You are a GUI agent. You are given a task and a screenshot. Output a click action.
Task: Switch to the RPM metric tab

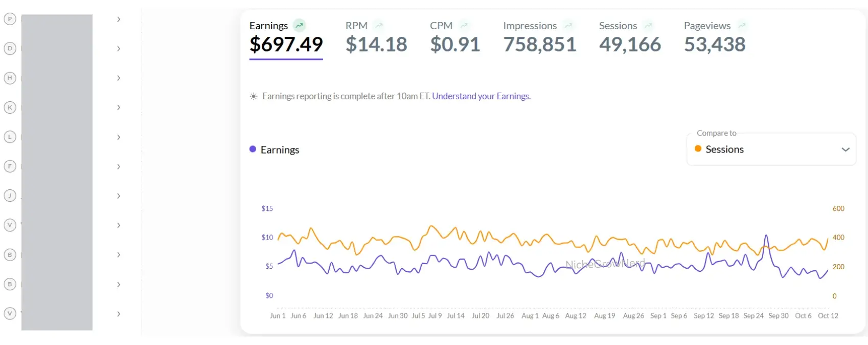point(376,37)
